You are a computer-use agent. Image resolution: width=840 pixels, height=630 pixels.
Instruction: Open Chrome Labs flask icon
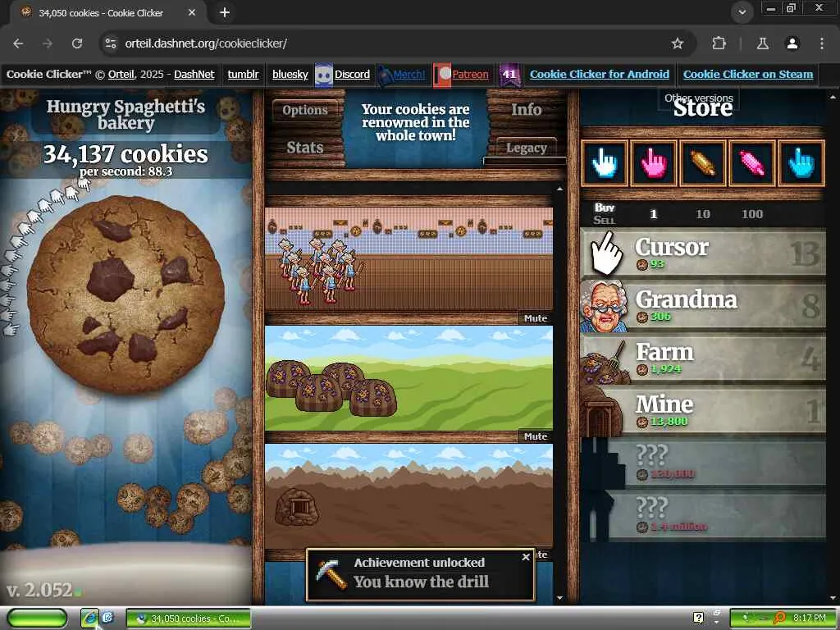pyautogui.click(x=763, y=43)
